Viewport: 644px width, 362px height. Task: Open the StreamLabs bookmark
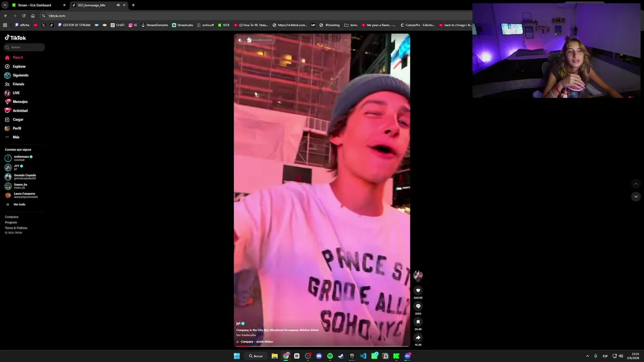tap(183, 25)
